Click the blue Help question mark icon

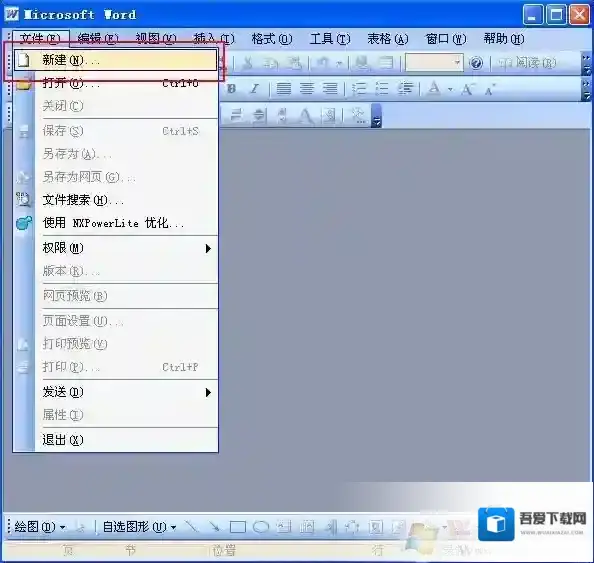476,63
